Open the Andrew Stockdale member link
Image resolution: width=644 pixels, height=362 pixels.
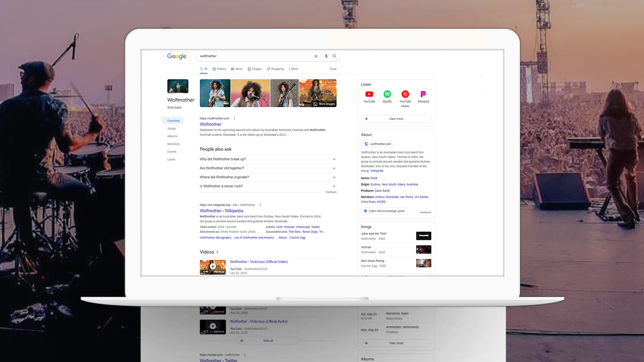387,197
